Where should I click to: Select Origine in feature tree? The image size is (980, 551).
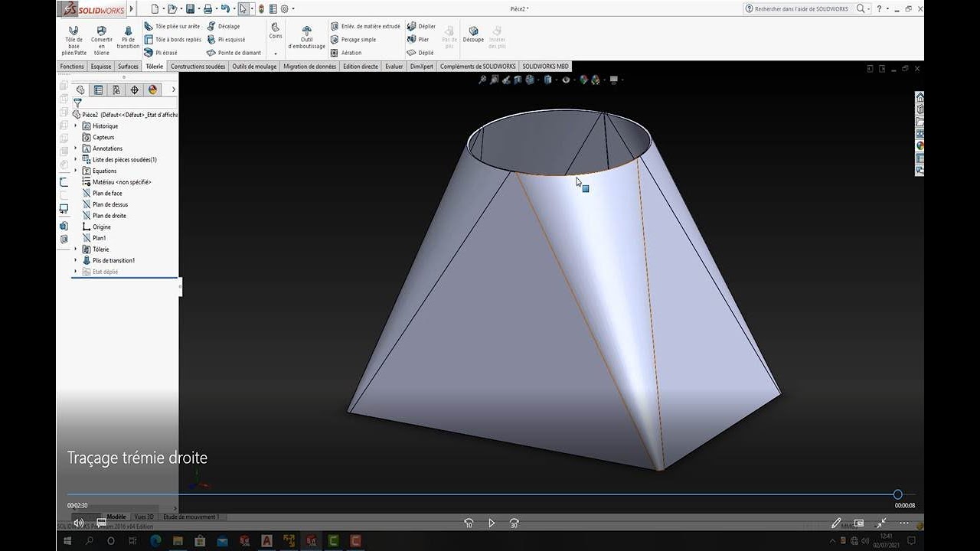tap(96, 227)
